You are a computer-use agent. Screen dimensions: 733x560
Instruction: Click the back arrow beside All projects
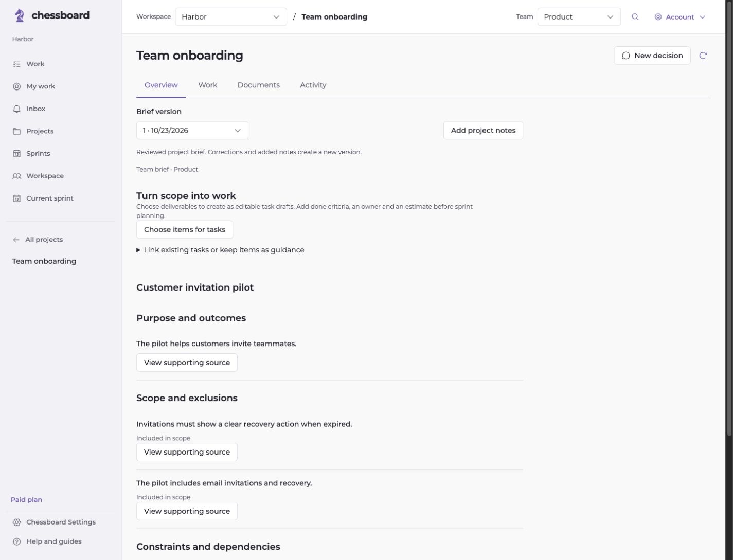[16, 240]
